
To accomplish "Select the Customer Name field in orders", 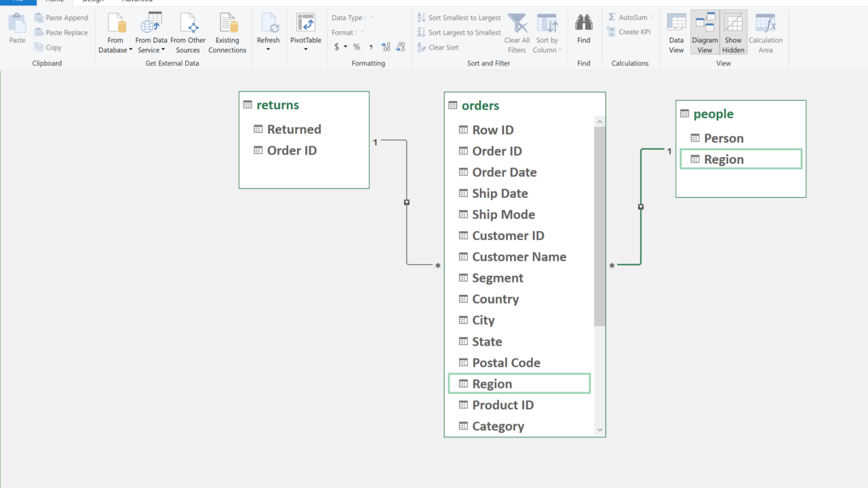I will pyautogui.click(x=519, y=257).
